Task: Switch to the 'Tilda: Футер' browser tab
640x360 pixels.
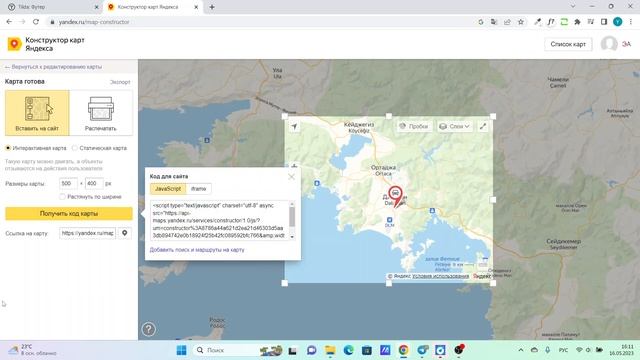Action: pyautogui.click(x=52, y=7)
